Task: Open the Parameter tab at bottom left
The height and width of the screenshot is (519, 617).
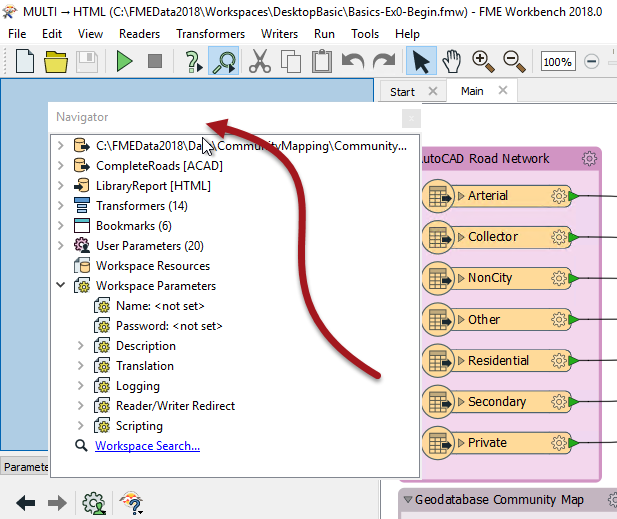Action: (x=25, y=467)
